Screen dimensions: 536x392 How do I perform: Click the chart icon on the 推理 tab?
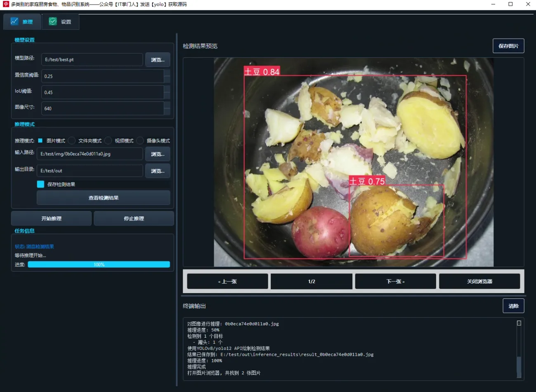pyautogui.click(x=14, y=21)
